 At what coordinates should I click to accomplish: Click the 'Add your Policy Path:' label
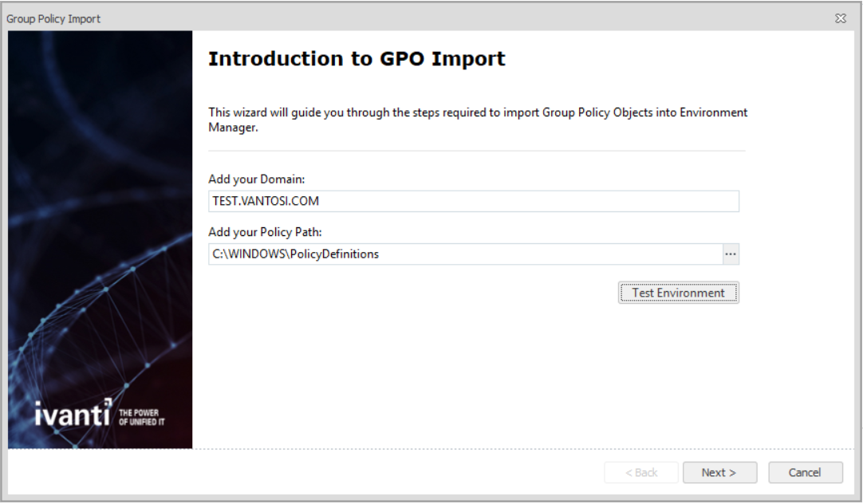pos(265,233)
